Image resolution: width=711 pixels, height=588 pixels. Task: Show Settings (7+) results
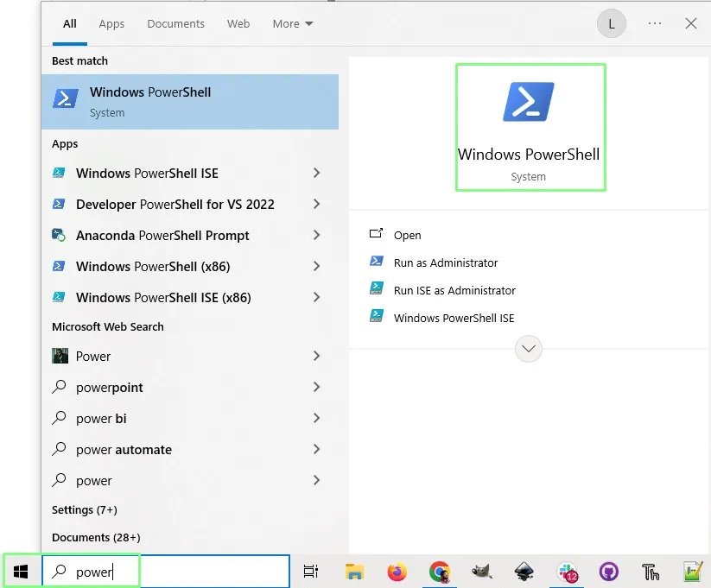coord(85,510)
